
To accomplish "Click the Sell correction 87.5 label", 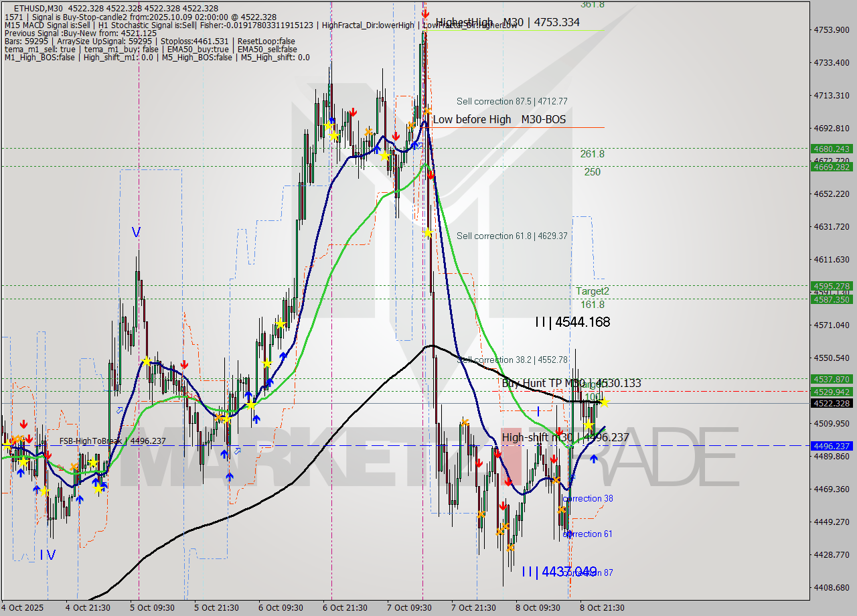I will 512,101.
